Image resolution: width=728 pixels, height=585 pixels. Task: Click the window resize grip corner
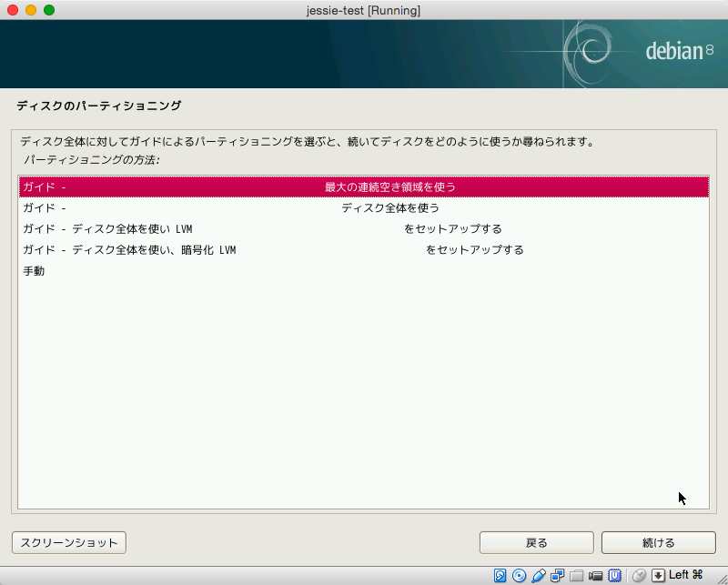click(722, 579)
